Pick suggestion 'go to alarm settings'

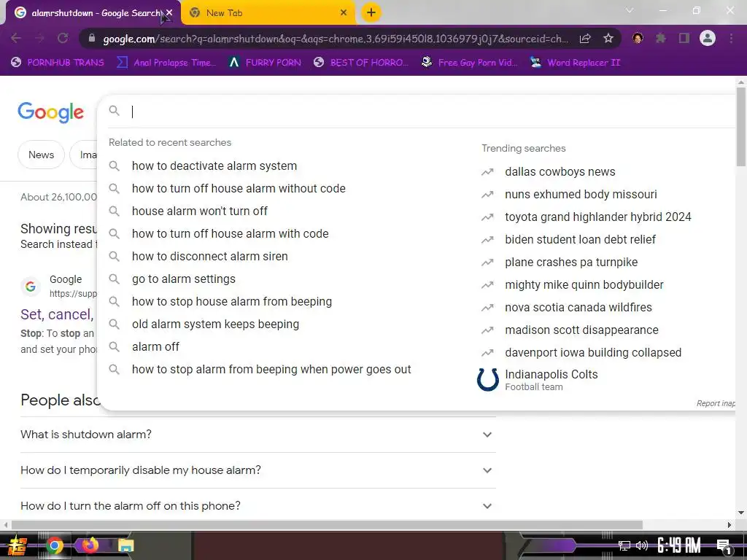click(183, 279)
